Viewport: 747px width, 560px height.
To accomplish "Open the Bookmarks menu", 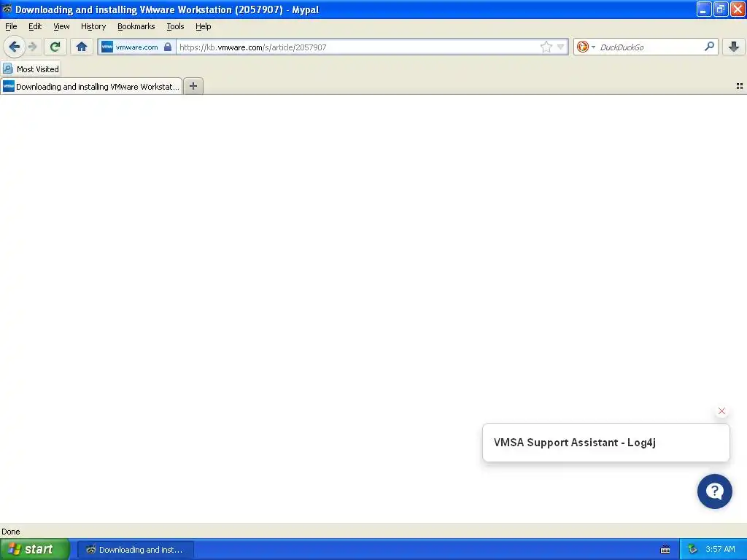I will pos(136,26).
